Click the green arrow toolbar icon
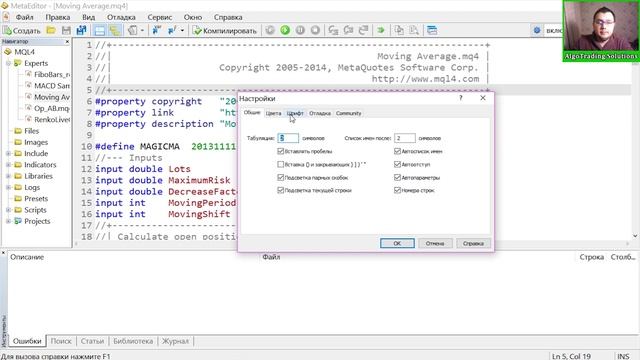Image resolution: width=640 pixels, height=360 pixels. click(381, 30)
